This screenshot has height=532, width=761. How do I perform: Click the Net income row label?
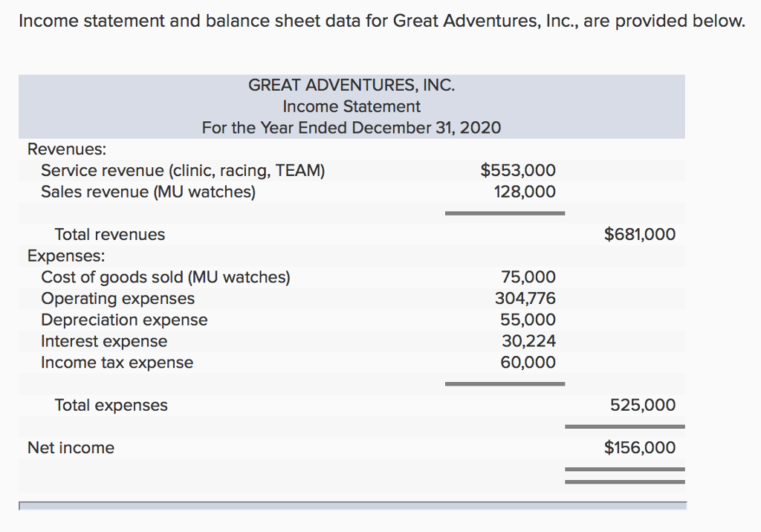click(71, 448)
